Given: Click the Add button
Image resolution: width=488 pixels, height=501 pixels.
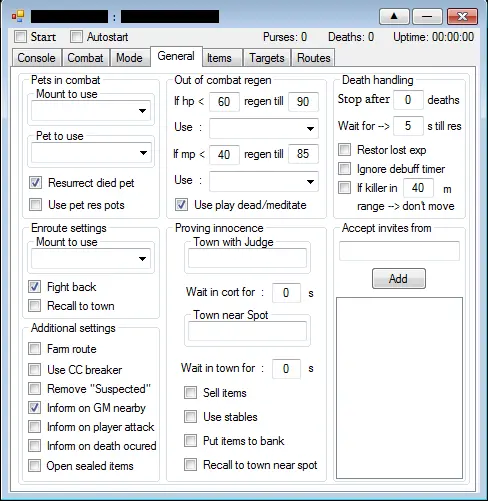Looking at the screenshot, I should (x=399, y=278).
